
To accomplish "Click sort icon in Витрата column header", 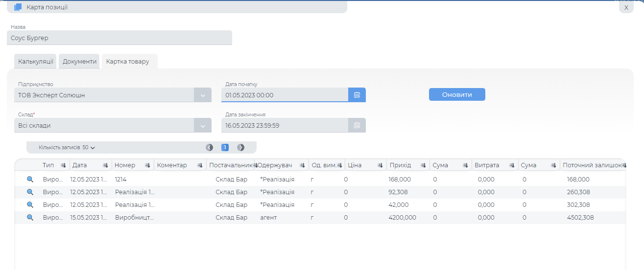I will click(x=512, y=165).
